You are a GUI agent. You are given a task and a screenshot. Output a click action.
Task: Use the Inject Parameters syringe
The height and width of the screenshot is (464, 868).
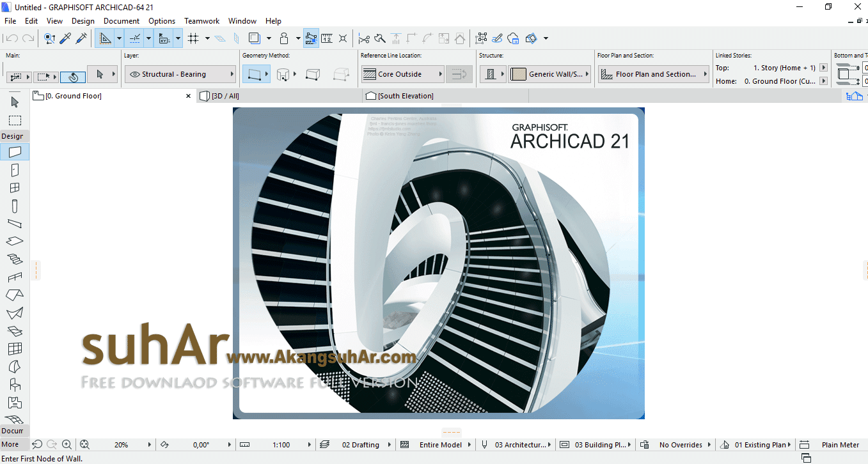[x=81, y=38]
